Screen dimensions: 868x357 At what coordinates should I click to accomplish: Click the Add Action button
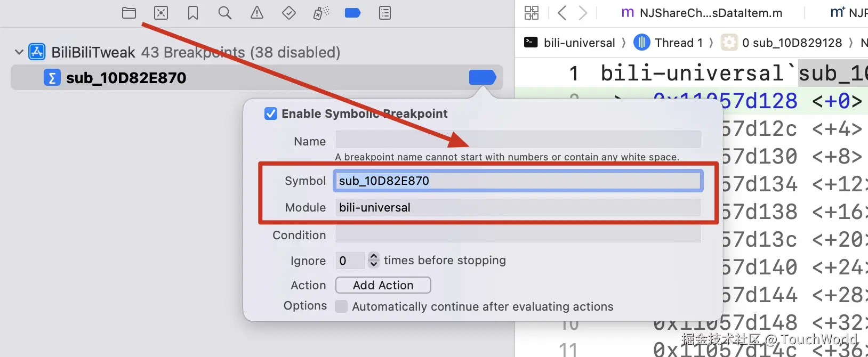coord(383,285)
